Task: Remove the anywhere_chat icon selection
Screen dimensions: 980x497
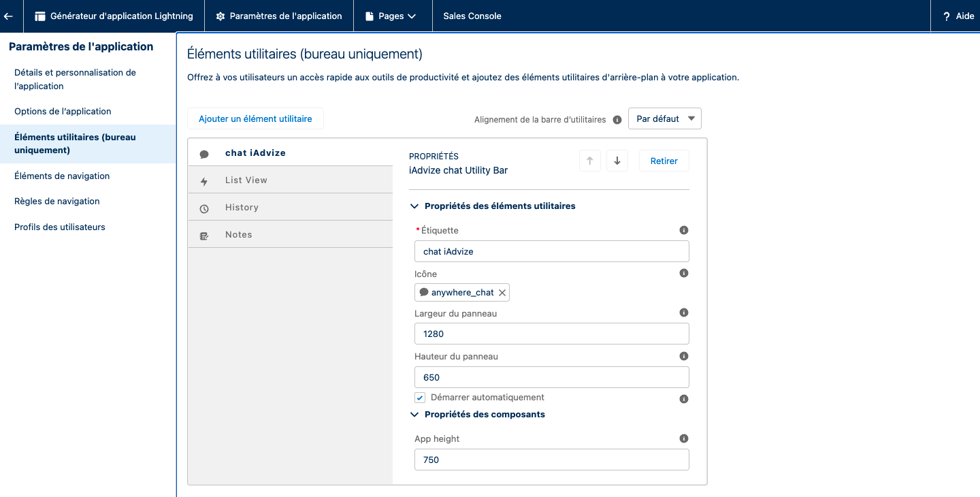Action: pyautogui.click(x=502, y=293)
